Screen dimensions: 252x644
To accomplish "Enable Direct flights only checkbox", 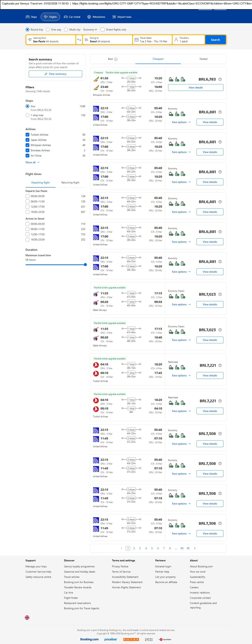I will tap(102, 30).
